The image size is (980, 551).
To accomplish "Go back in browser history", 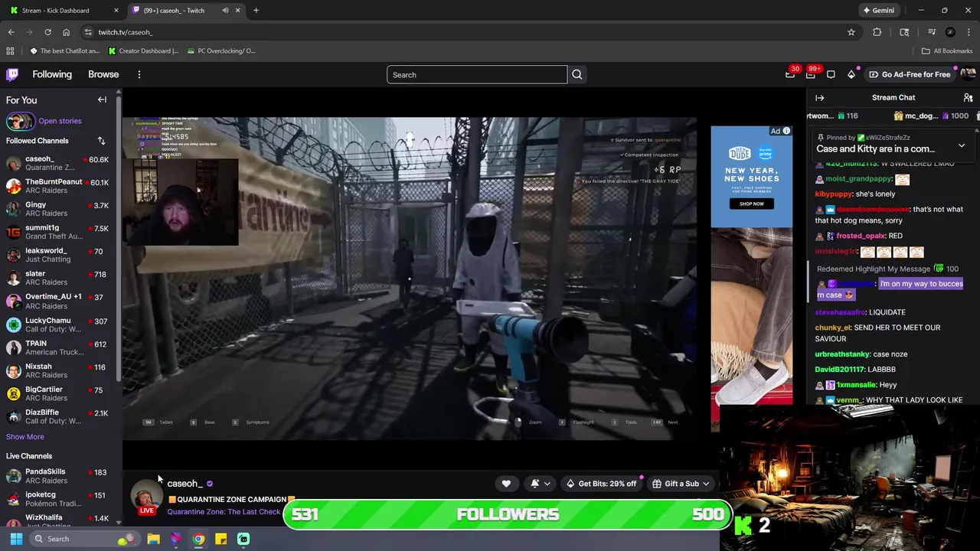I will pyautogui.click(x=11, y=32).
